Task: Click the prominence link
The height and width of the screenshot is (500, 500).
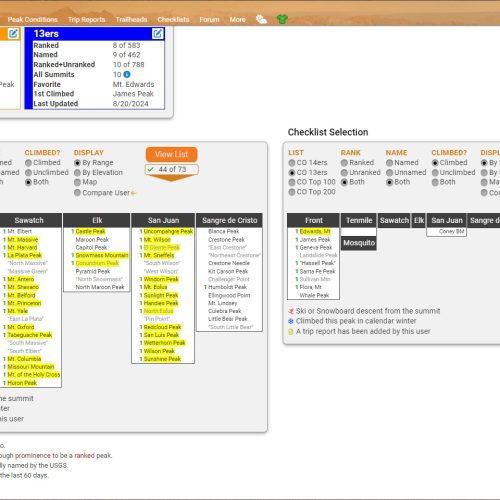Action: [33, 455]
